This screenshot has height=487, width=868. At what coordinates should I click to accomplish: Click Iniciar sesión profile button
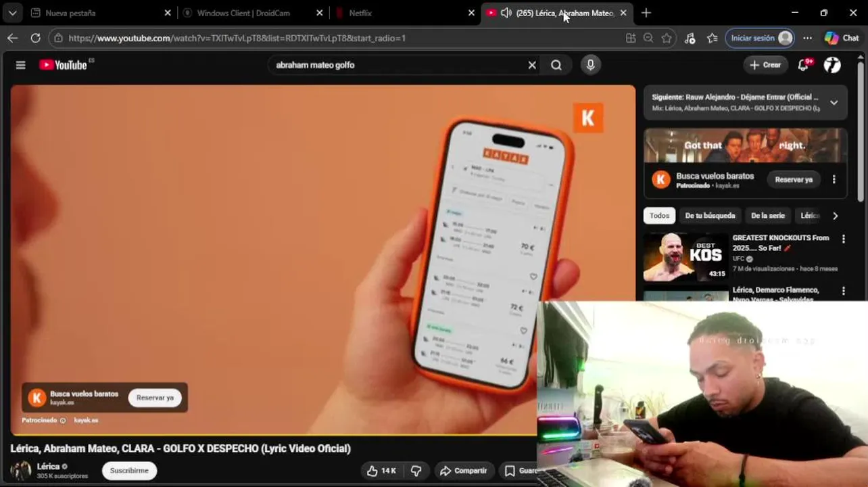(x=760, y=38)
